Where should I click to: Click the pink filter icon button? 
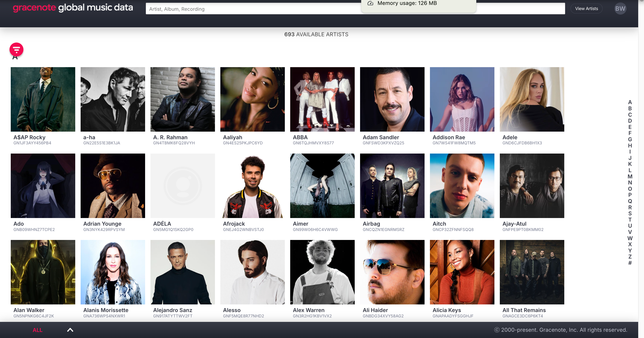point(17,49)
